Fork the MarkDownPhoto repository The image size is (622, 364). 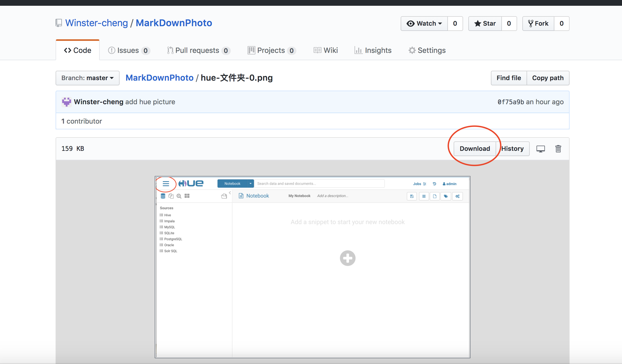pyautogui.click(x=538, y=24)
